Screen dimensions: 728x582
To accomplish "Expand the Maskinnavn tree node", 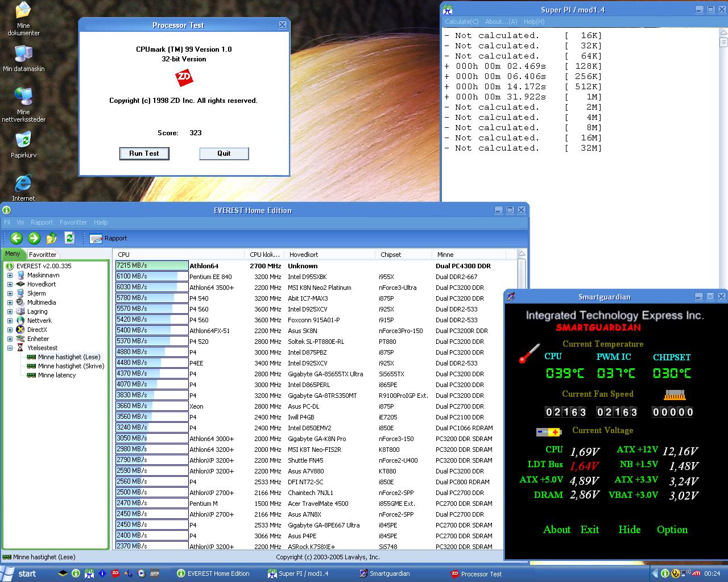I will 10,275.
